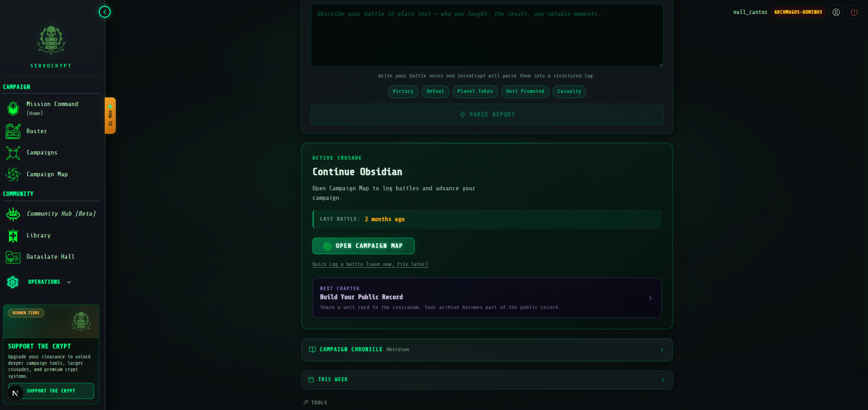Click the Archmagos-Dominus rank badge
The image size is (868, 410).
point(798,12)
